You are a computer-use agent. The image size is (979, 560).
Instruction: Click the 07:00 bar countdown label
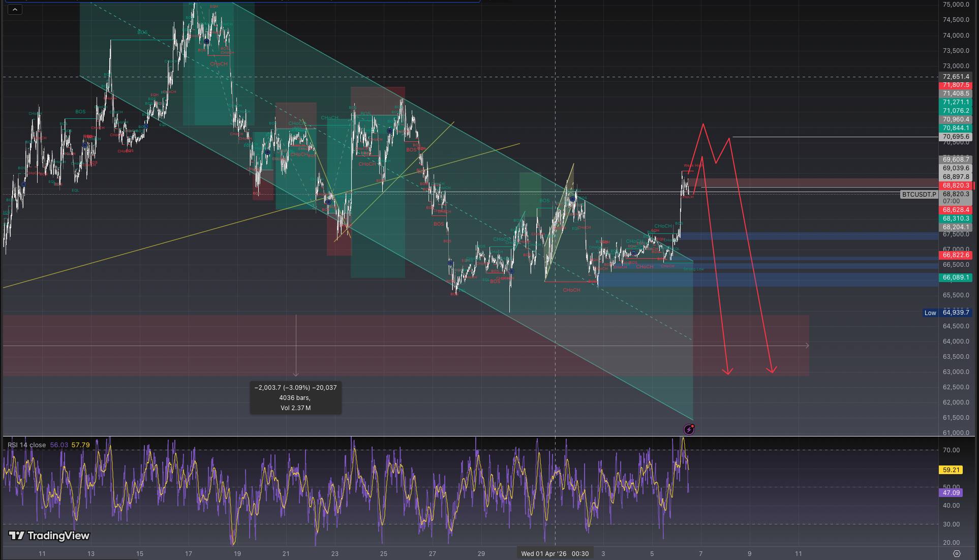click(951, 201)
